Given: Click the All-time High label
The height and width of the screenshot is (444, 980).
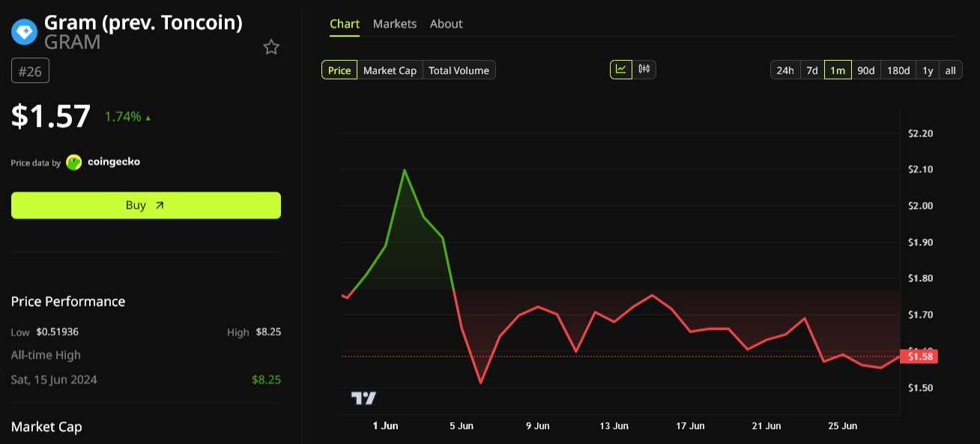Looking at the screenshot, I should [46, 355].
